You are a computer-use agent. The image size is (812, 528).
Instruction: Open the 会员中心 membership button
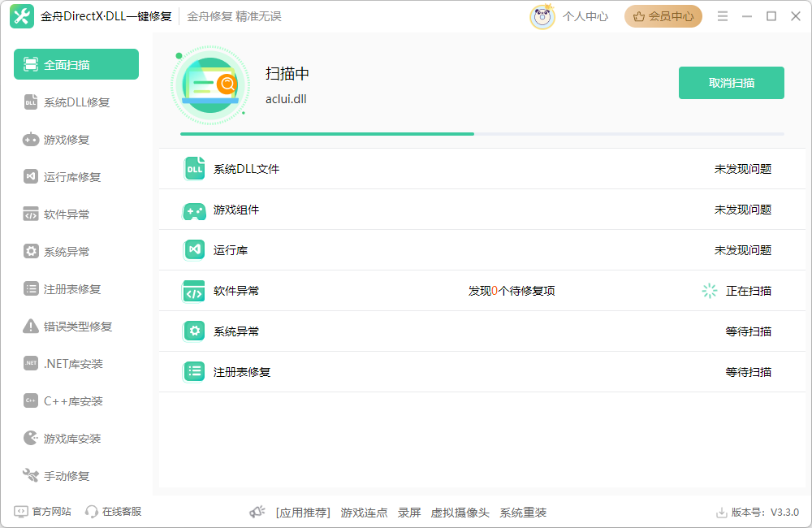(x=663, y=16)
